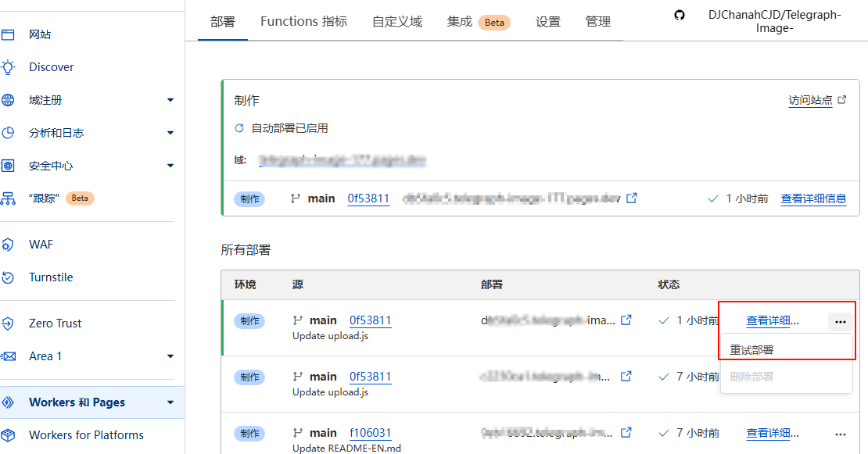The height and width of the screenshot is (454, 868).
Task: Click the f106031 commit link
Action: 371,432
